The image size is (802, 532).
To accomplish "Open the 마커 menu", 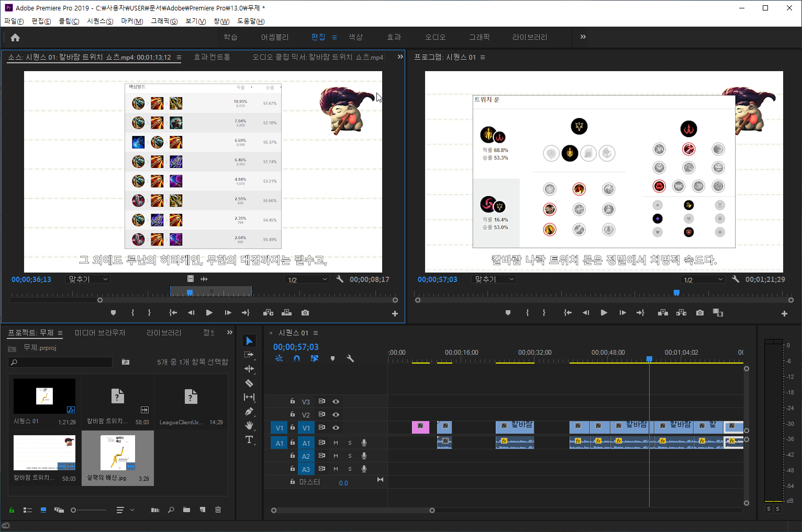I will pos(132,21).
